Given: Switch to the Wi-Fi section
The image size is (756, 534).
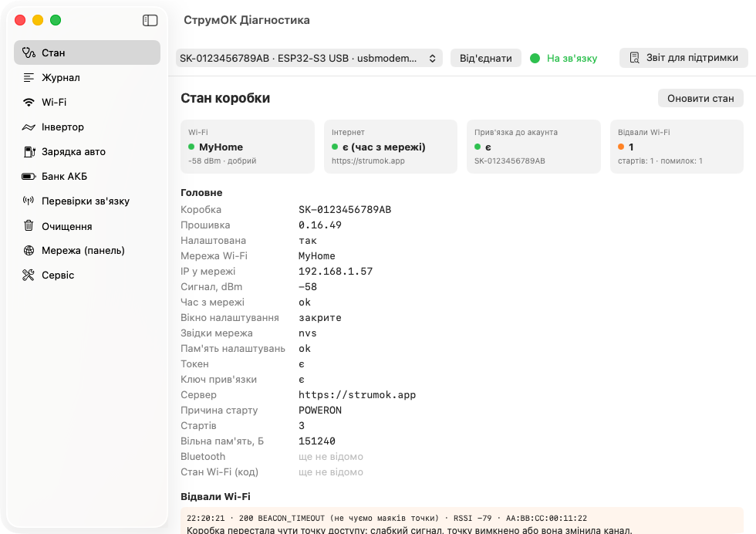Looking at the screenshot, I should (87, 103).
